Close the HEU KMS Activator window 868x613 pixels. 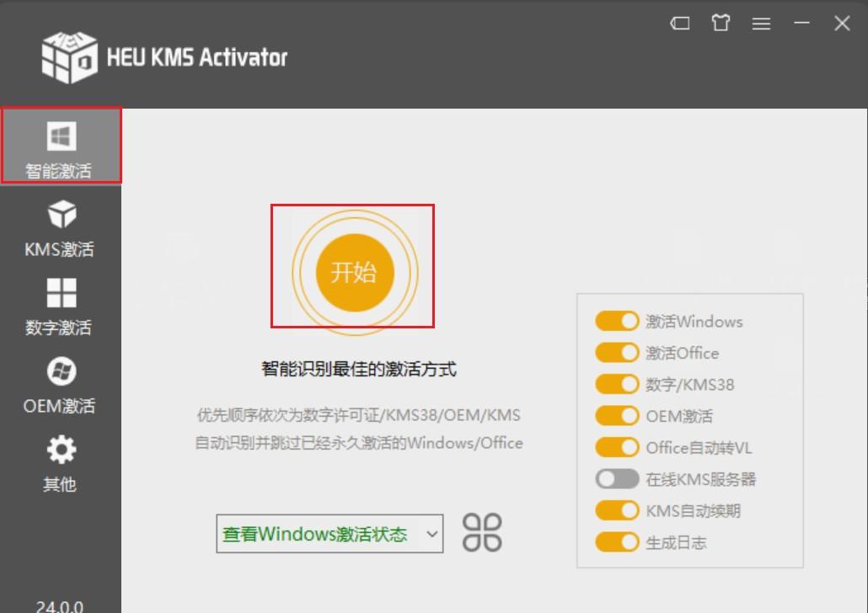(842, 24)
